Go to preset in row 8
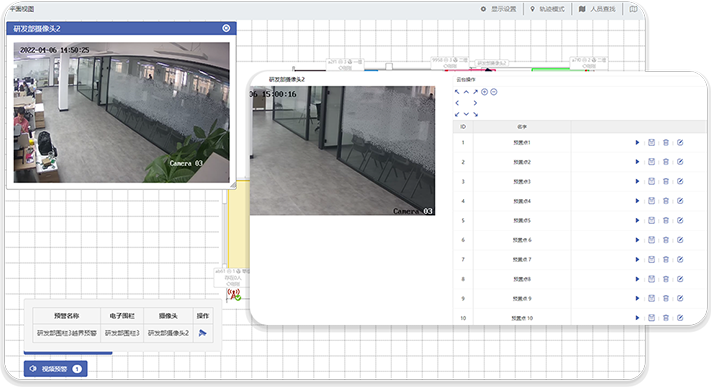The height and width of the screenshot is (387, 711). (x=637, y=279)
